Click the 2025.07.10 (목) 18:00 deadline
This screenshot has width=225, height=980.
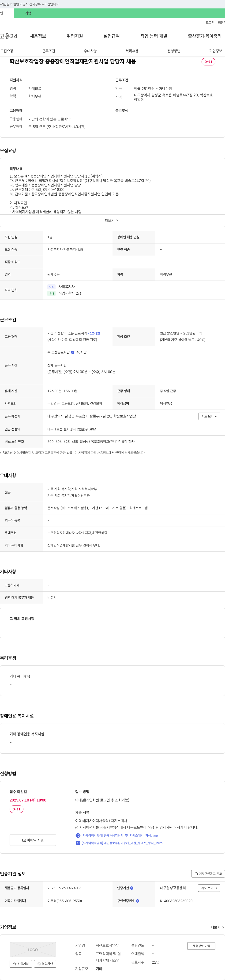click(x=28, y=800)
